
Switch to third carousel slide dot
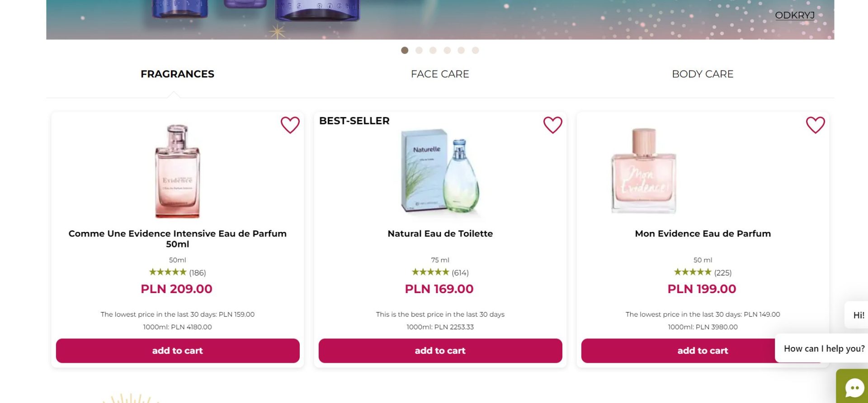(x=433, y=50)
